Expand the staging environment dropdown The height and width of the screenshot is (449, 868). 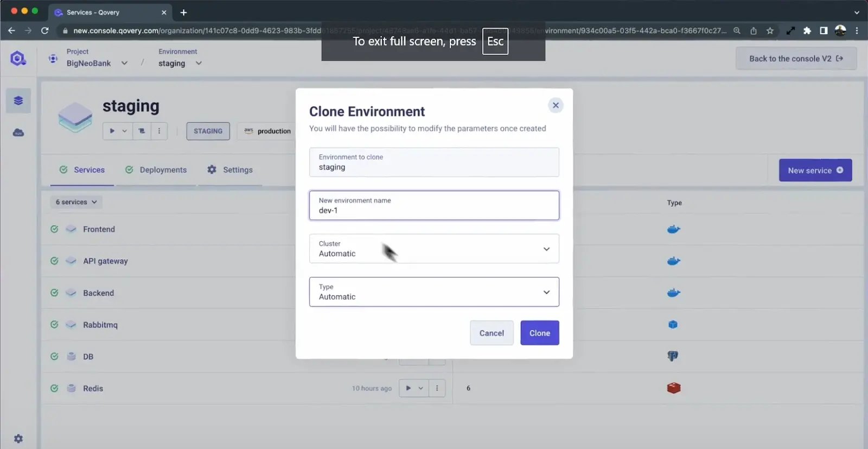tap(199, 63)
